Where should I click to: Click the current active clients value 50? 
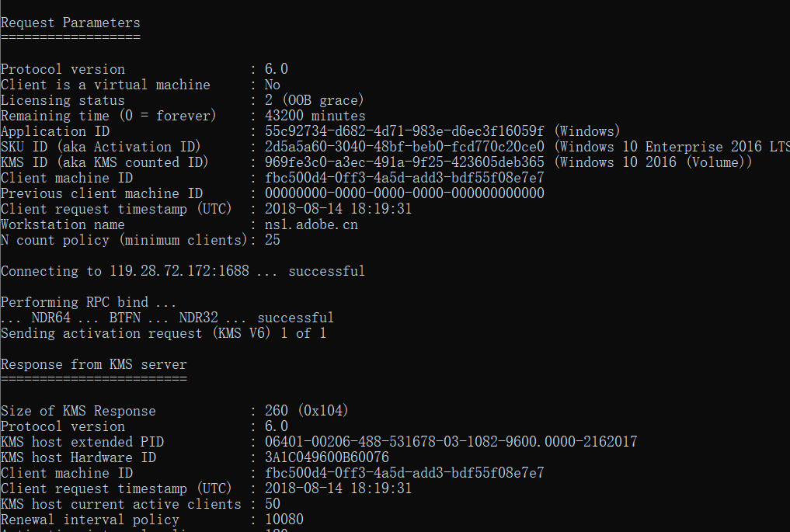tap(273, 504)
